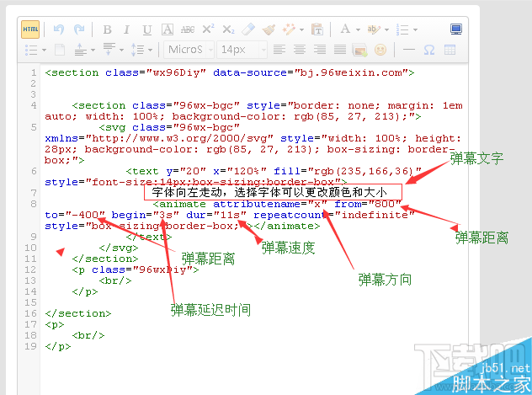Open the line height dropdown arrow
This screenshot has height=395, width=532.
coord(151,51)
